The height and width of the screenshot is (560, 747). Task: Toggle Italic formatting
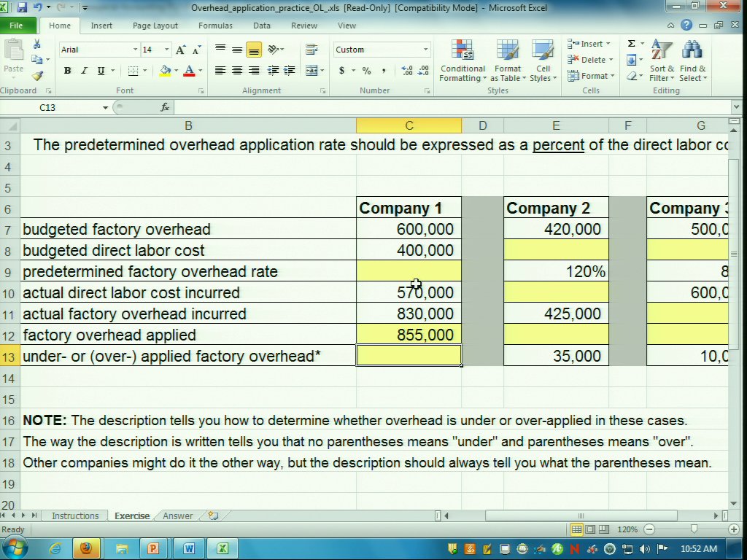pyautogui.click(x=84, y=71)
